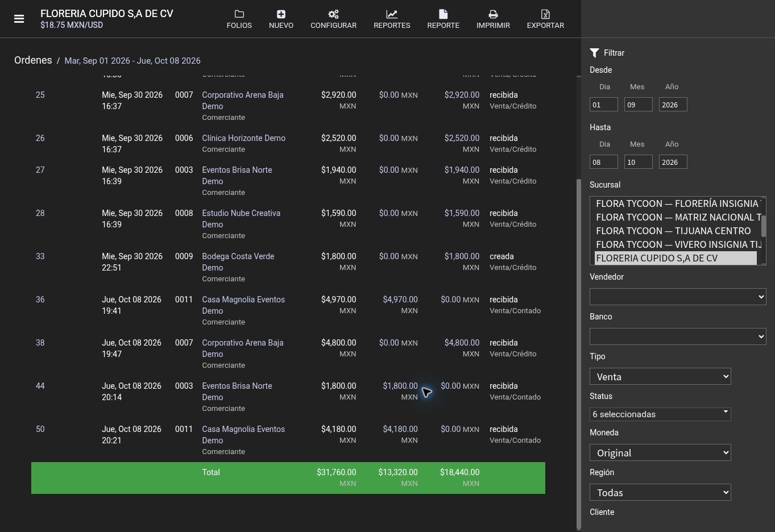Image resolution: width=775 pixels, height=532 pixels.
Task: Print orders with Imprimir icon
Action: (x=493, y=14)
